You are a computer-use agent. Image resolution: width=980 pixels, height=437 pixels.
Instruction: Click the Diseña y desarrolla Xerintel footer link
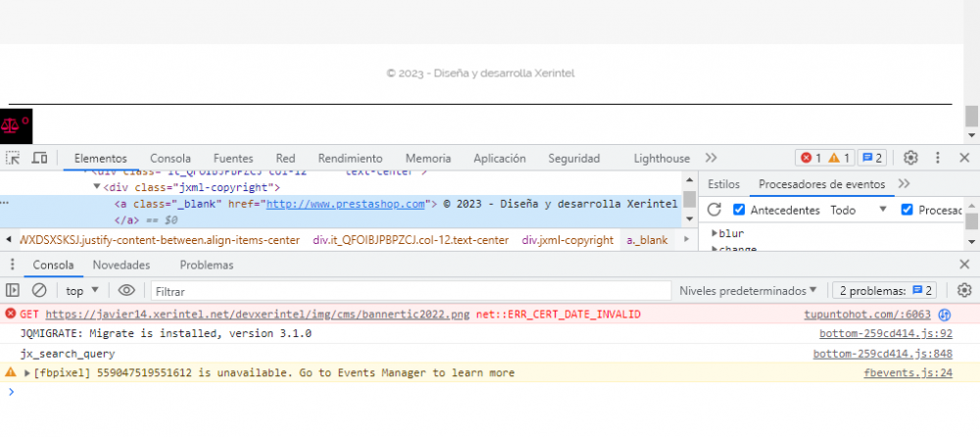[x=480, y=73]
